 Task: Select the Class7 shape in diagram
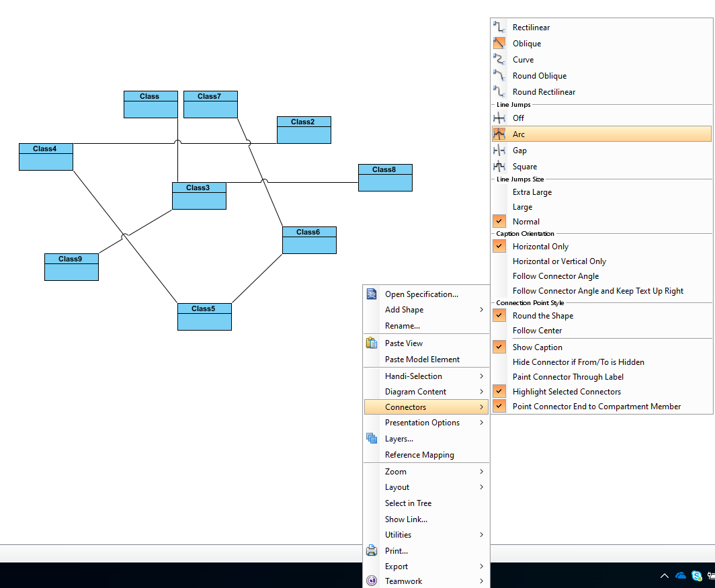click(x=211, y=104)
